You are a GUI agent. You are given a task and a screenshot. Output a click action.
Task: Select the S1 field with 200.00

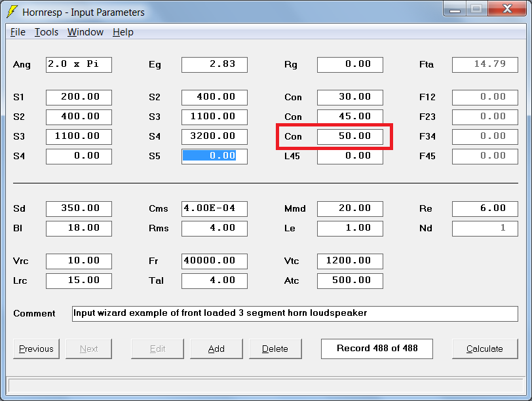click(x=79, y=98)
